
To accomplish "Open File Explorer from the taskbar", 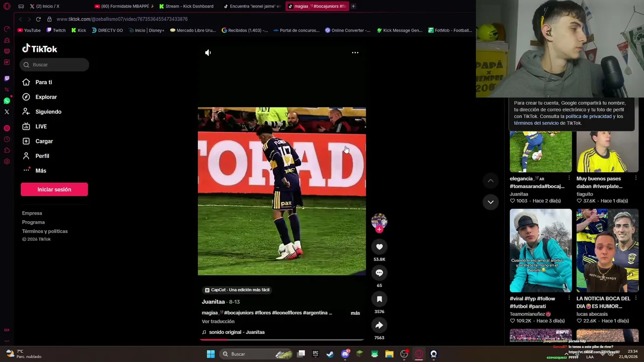I will [x=389, y=354].
